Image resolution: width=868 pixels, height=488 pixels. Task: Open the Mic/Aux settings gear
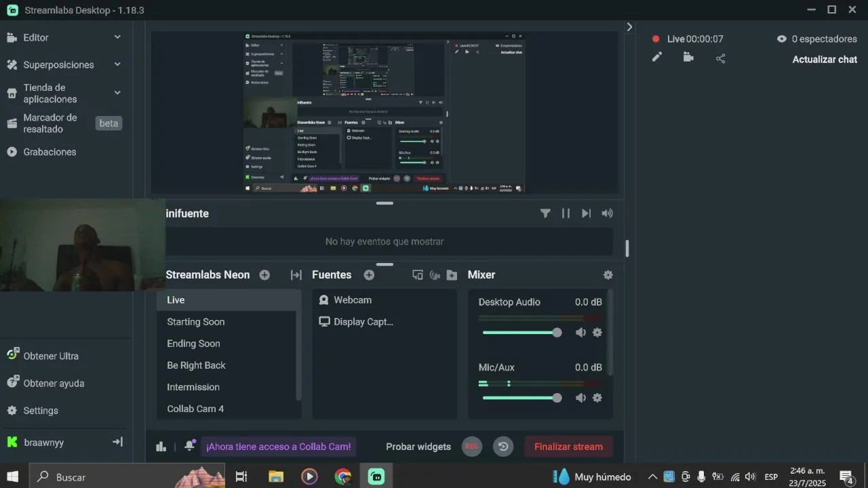tap(597, 398)
